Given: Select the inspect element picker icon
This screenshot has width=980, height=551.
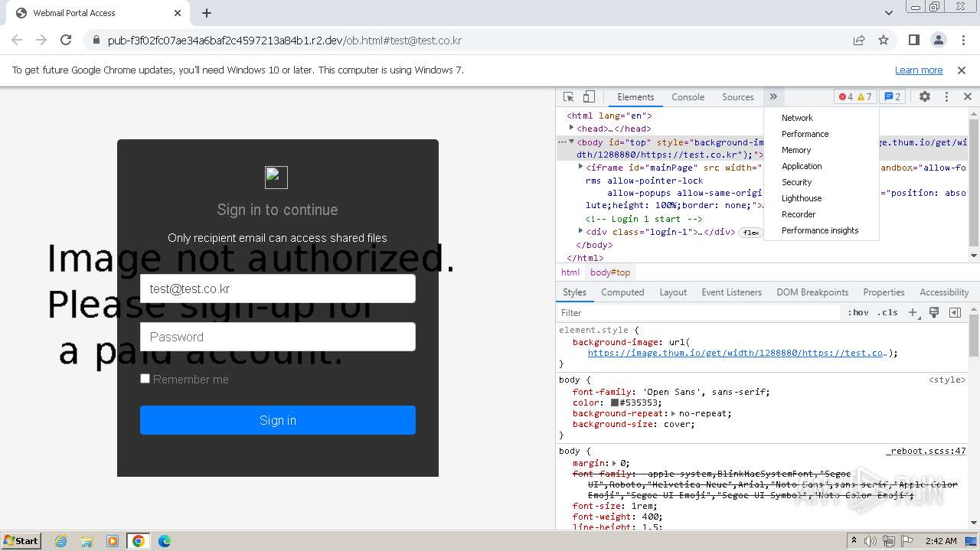Looking at the screenshot, I should (568, 96).
